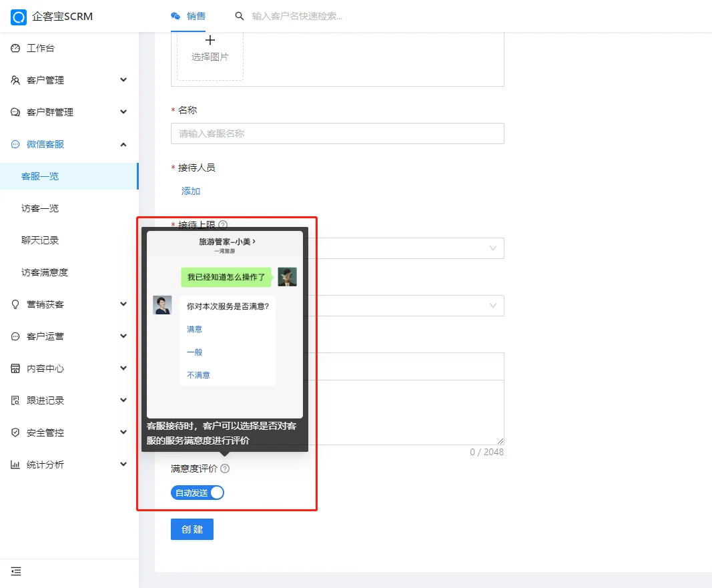Screen dimensions: 712x588
Task: Click the 跟进记录 document icon
Action: [x=15, y=400]
